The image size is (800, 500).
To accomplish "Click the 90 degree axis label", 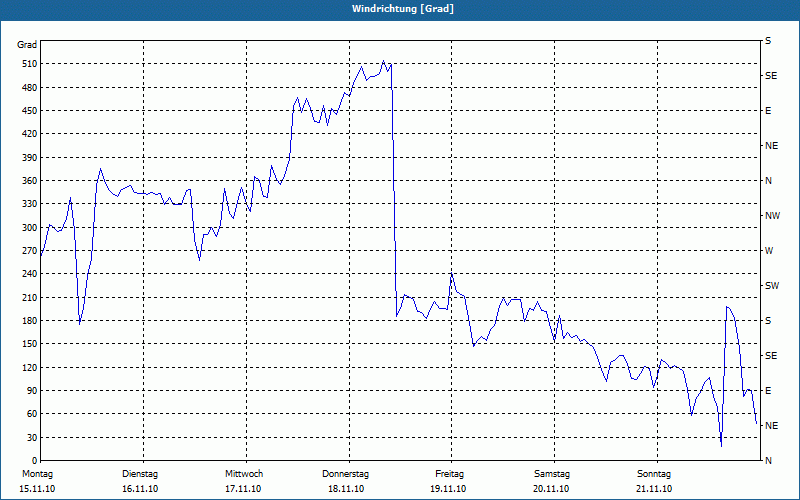I will (x=32, y=390).
